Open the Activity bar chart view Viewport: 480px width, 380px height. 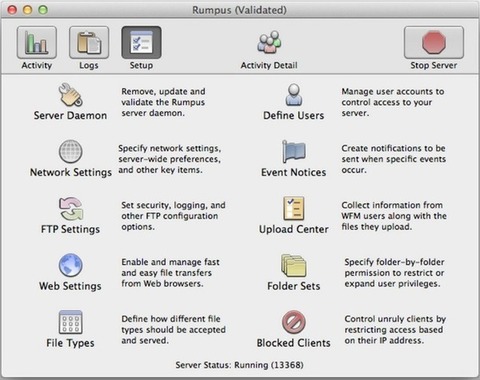(37, 43)
